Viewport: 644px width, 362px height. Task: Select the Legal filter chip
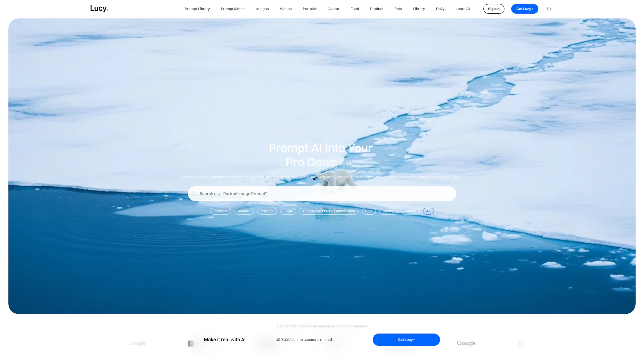click(x=288, y=211)
